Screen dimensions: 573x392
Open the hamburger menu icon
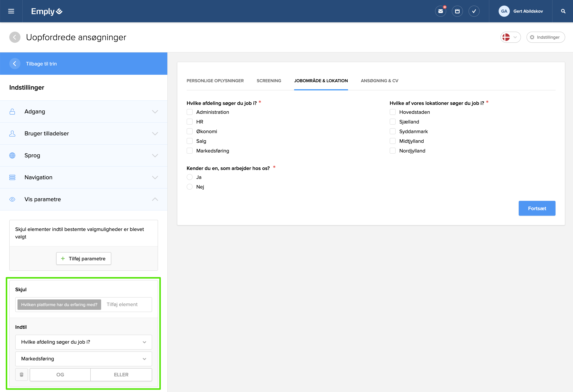tap(11, 11)
